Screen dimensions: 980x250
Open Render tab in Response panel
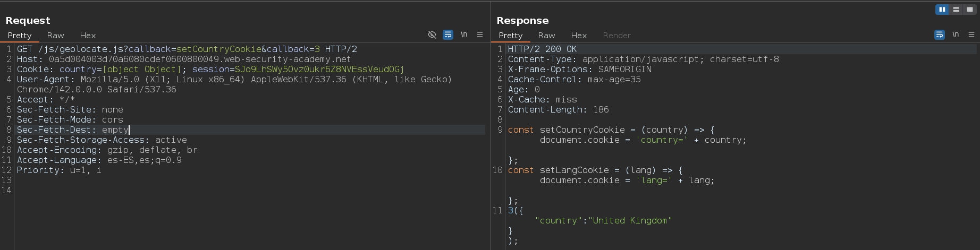coord(616,36)
